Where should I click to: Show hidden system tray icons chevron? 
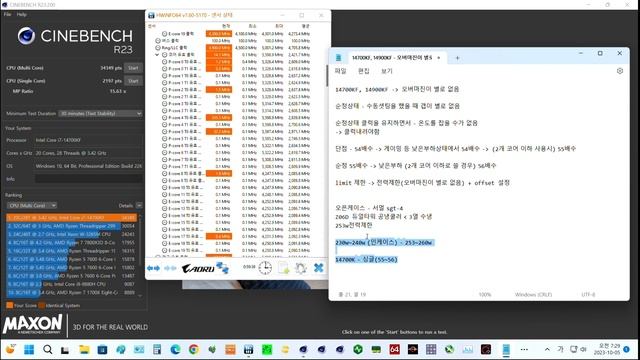(x=547, y=349)
